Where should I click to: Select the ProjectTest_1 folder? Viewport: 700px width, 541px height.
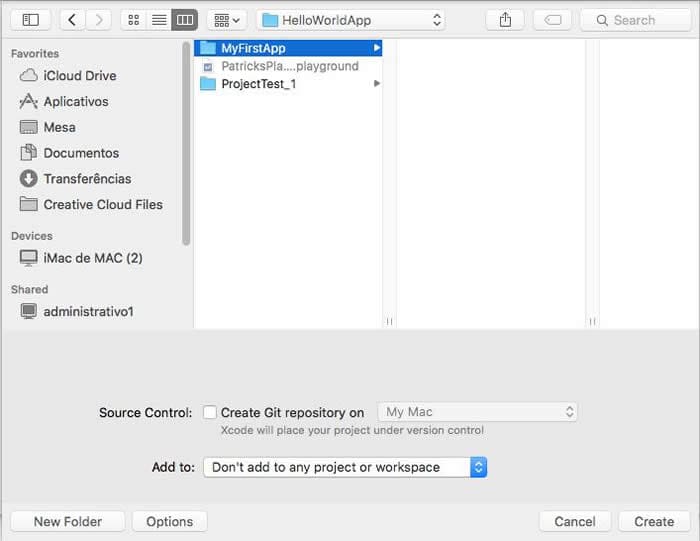pyautogui.click(x=288, y=83)
